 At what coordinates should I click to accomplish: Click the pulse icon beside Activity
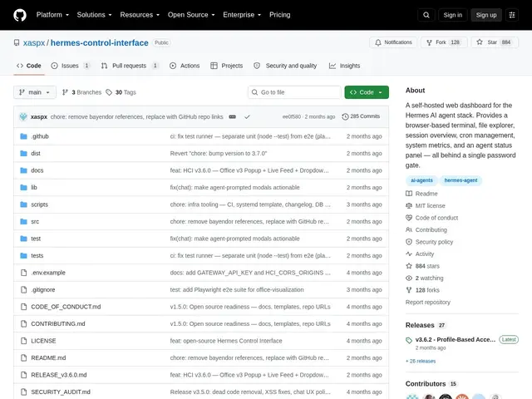pos(409,254)
